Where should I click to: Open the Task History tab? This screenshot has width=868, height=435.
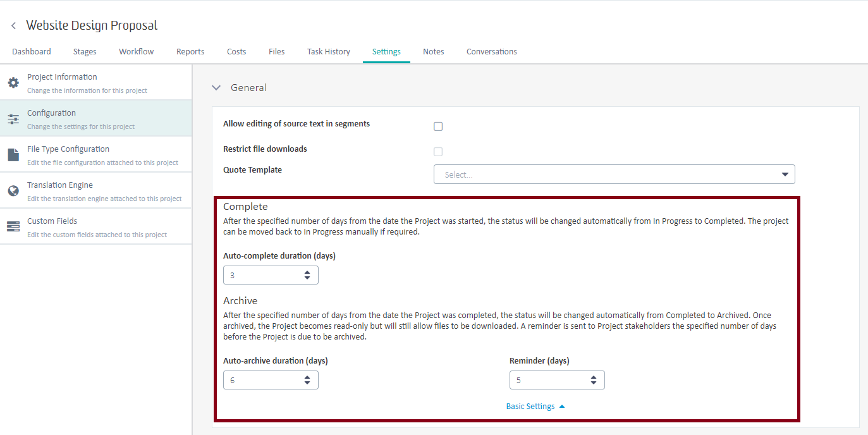[329, 52]
